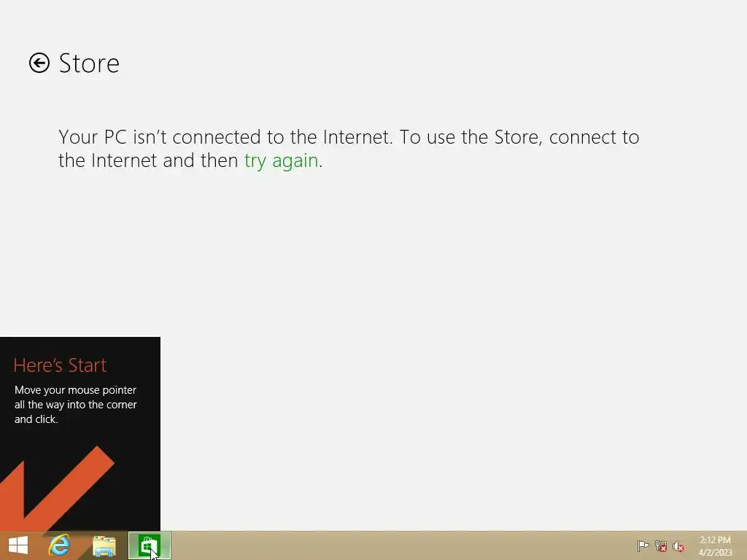Click the disconnected network tray icon
Image resolution: width=747 pixels, height=560 pixels.
[x=661, y=545]
